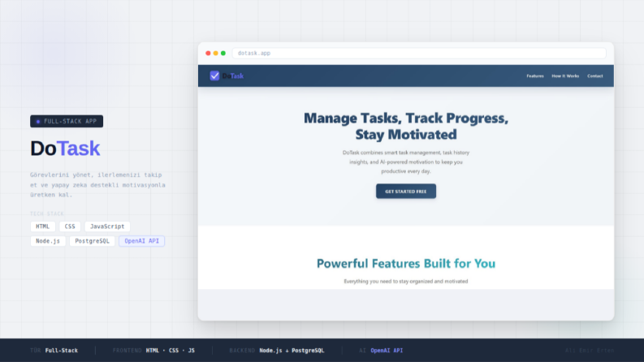This screenshot has width=644, height=362.
Task: Click 'HTML · CSS · JS' in footer bar
Action: pos(170,351)
